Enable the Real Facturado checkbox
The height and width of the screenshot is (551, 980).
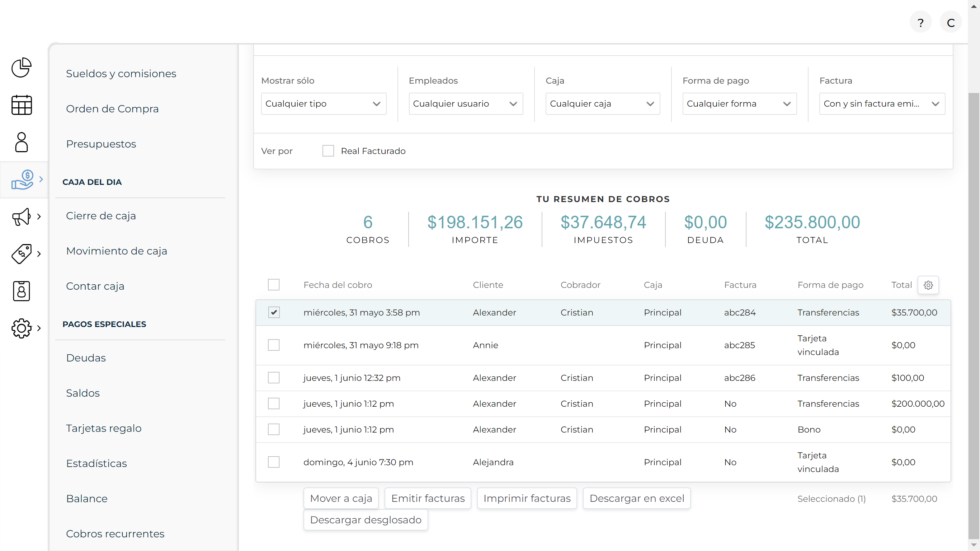[328, 151]
